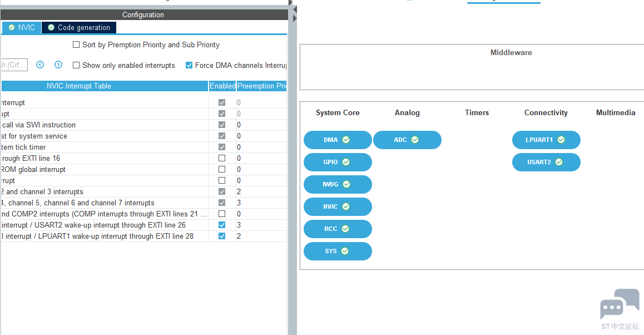The height and width of the screenshot is (335, 644).
Task: Select the RCC configuration button
Action: pos(337,229)
